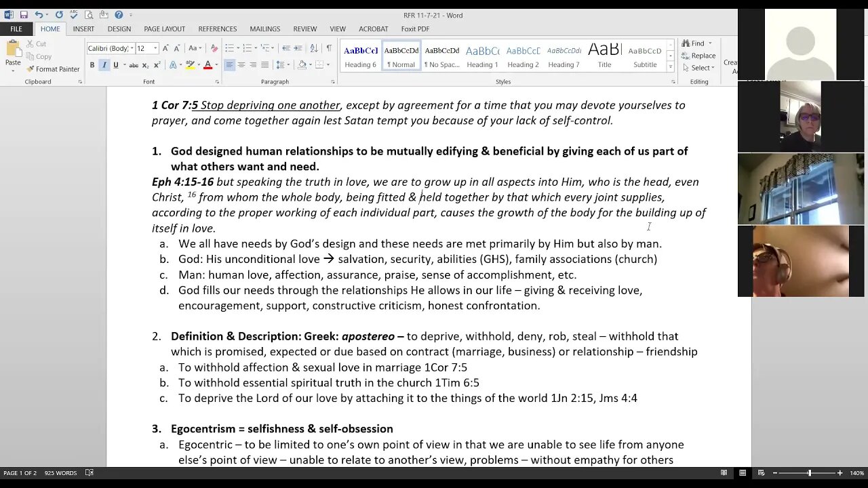This screenshot has height=488, width=868.
Task: Open the Paragraph dialog launcher
Action: [333, 82]
